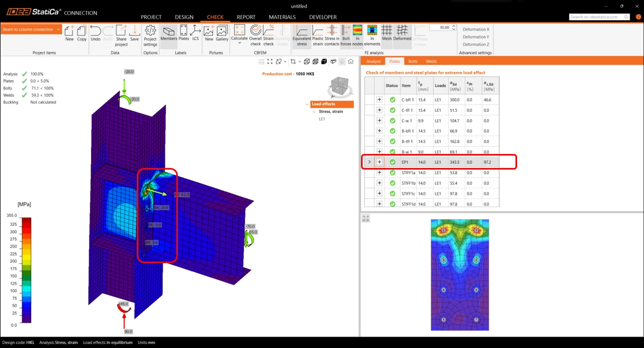This screenshot has height=348, width=644.
Task: Click the dimension lines icon in viewport toolbar
Action: coord(261,61)
